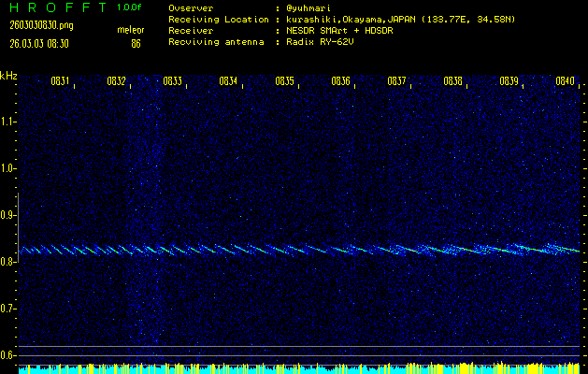The width and height of the screenshot is (588, 374).
Task: Select the 0837 time label
Action: coord(396,81)
